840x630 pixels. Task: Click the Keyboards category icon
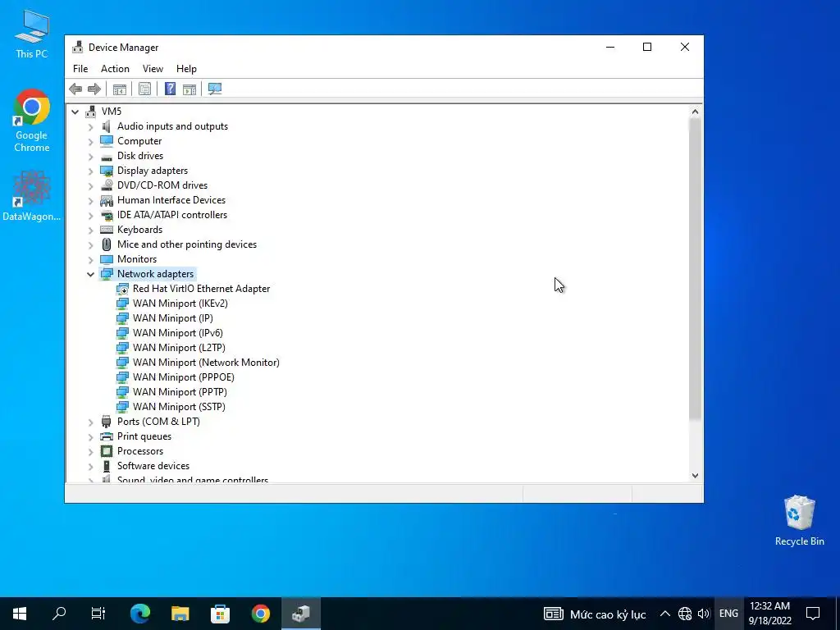point(107,230)
